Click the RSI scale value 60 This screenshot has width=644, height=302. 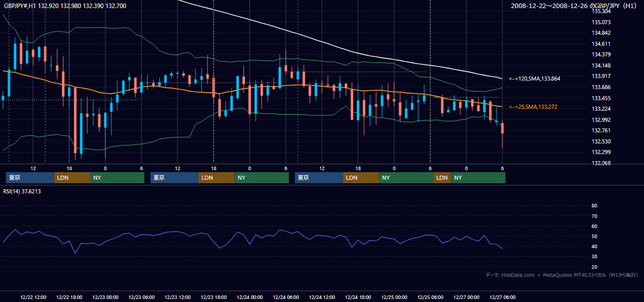pos(595,226)
